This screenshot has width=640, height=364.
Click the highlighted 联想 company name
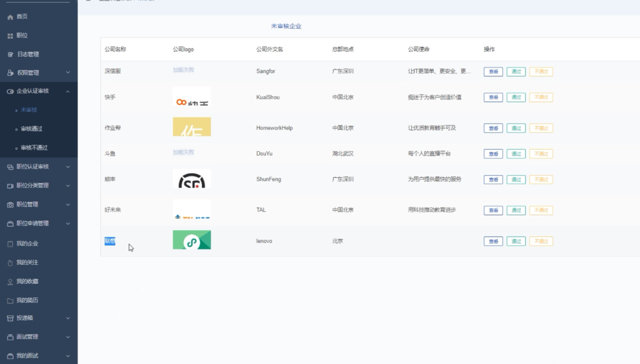[x=110, y=241]
